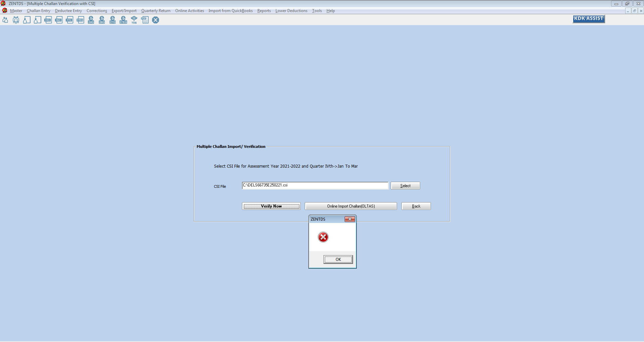Click Online Import Challan(OLTAS) button
This screenshot has height=342, width=644.
point(351,206)
